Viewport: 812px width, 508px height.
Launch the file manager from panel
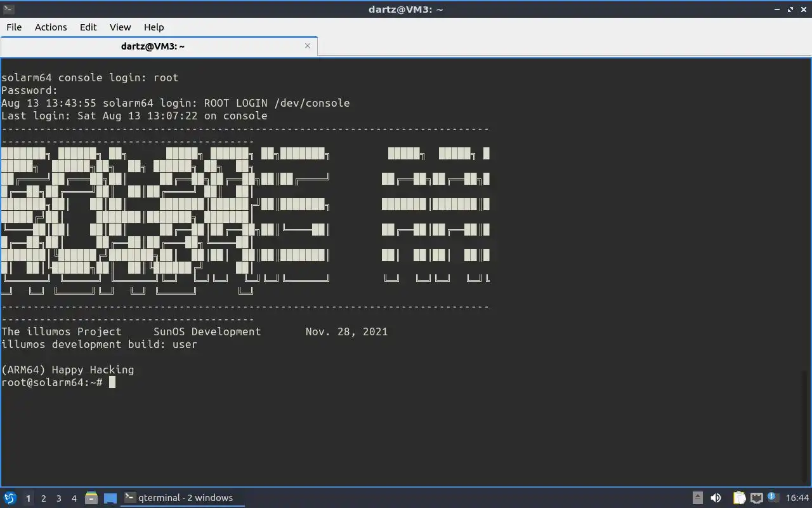click(91, 498)
